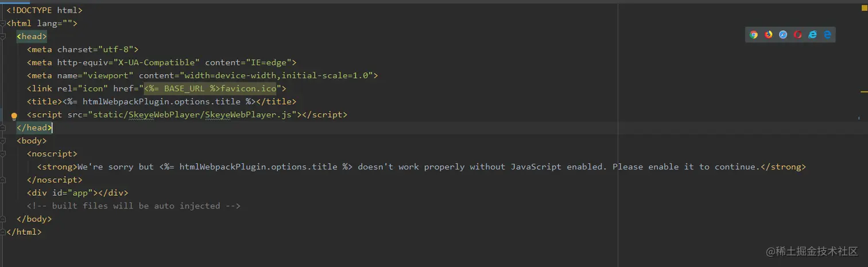This screenshot has height=267, width=868.
Task: Place cursor in the <!DOCTYPE html> line
Action: point(44,10)
